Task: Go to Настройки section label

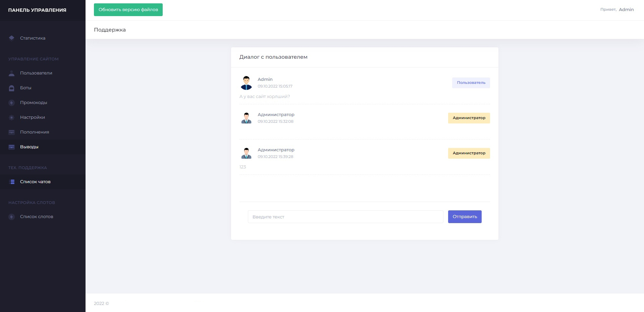Action: (x=33, y=117)
